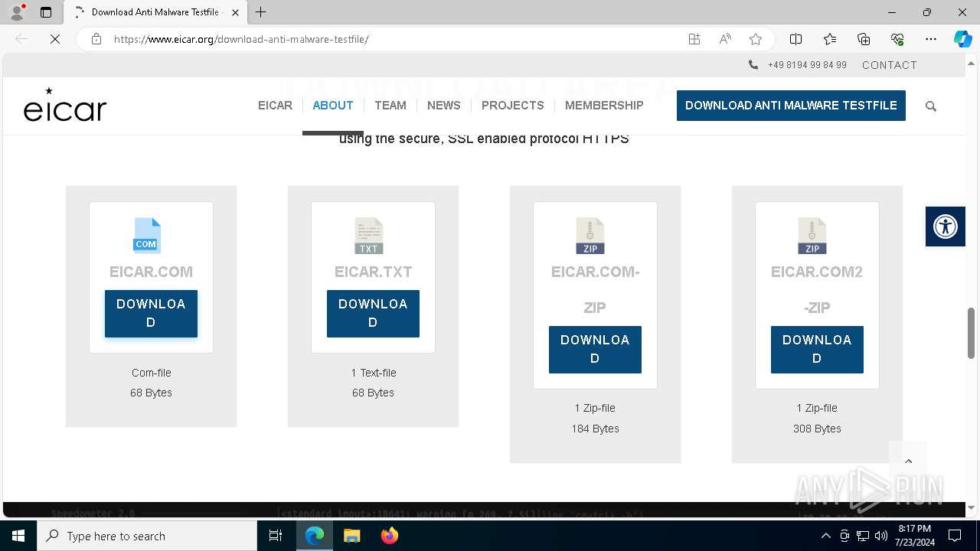Viewport: 980px width, 551px height.
Task: Open the volume control
Action: click(880, 536)
